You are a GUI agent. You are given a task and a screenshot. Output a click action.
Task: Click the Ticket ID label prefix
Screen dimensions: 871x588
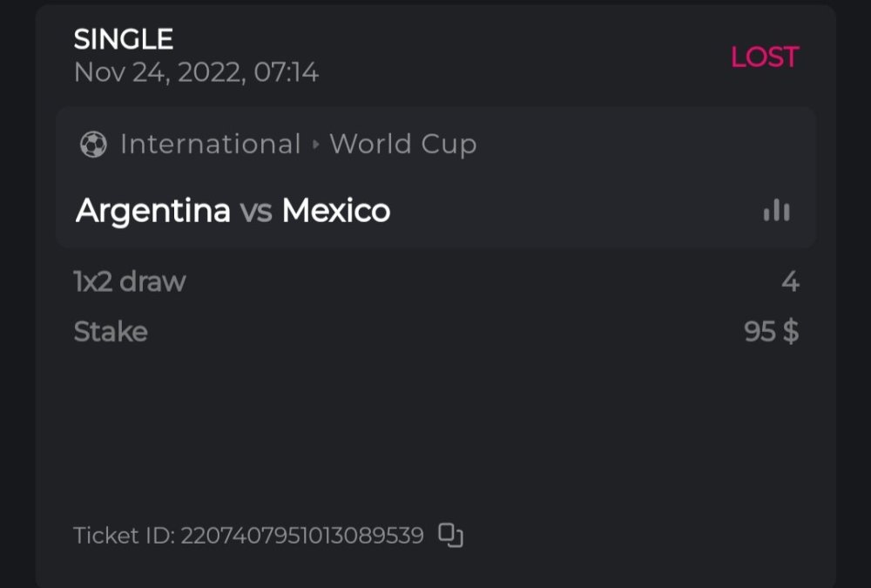(x=123, y=535)
